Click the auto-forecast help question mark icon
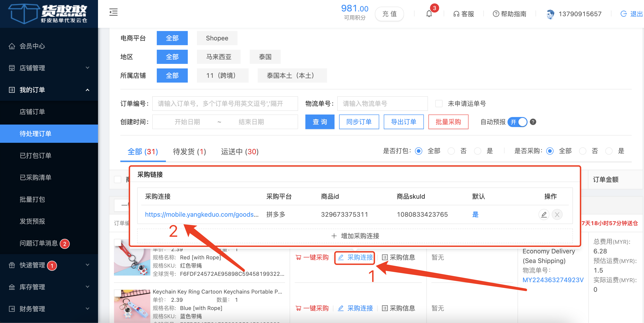This screenshot has width=644, height=323. tap(533, 122)
